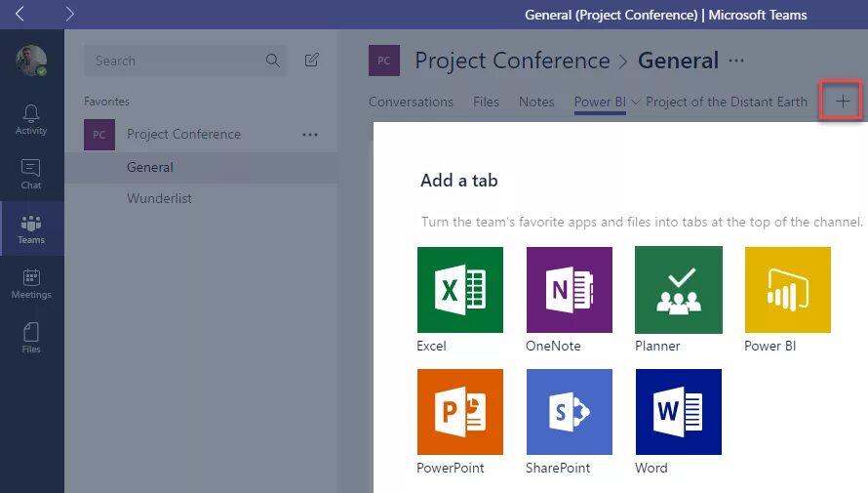The width and height of the screenshot is (868, 493).
Task: Navigate back with the left arrow
Action: point(20,14)
